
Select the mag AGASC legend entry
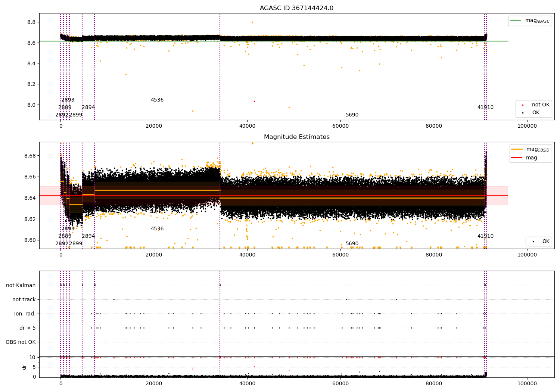[x=530, y=21]
